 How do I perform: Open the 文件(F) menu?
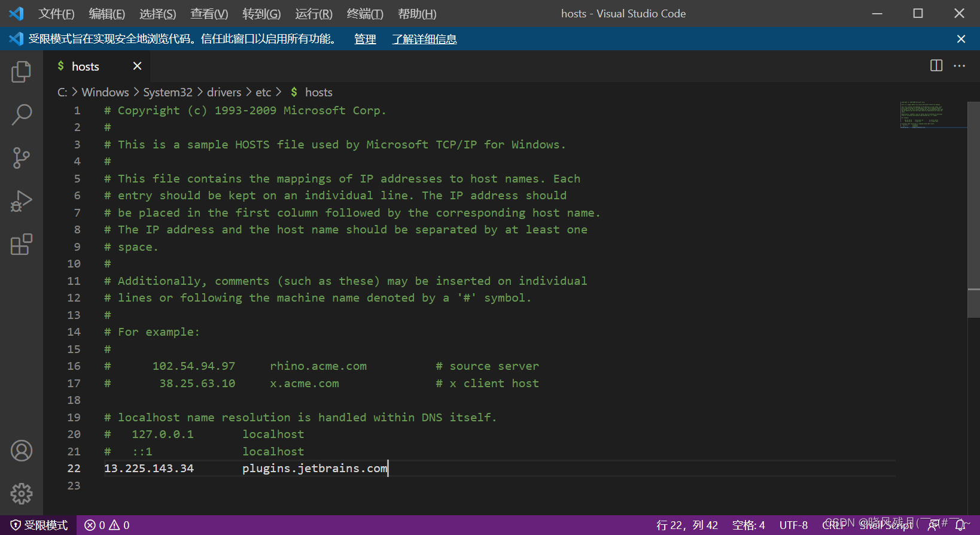coord(56,14)
